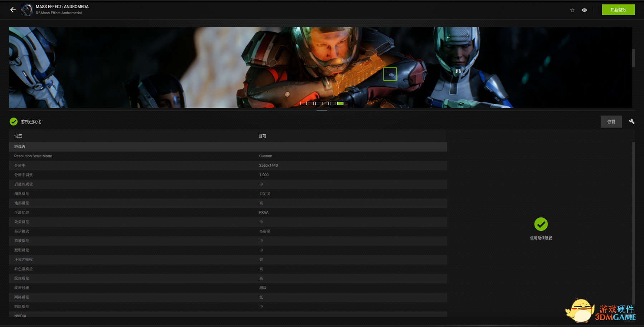Go back with the left arrow icon
Screen dimensions: 644x327
[13, 10]
